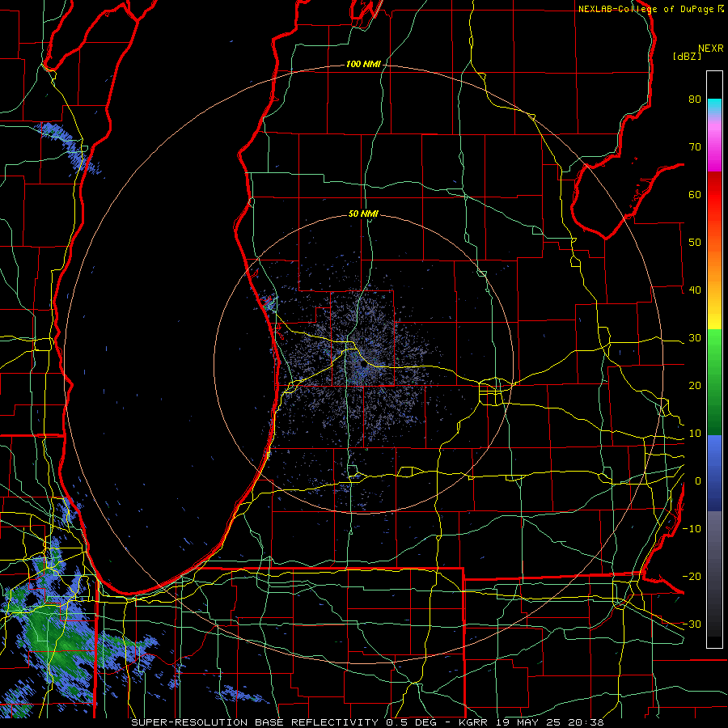The image size is (728, 728).
Task: Click the 10 value on the dBZ scale
Action: click(695, 434)
